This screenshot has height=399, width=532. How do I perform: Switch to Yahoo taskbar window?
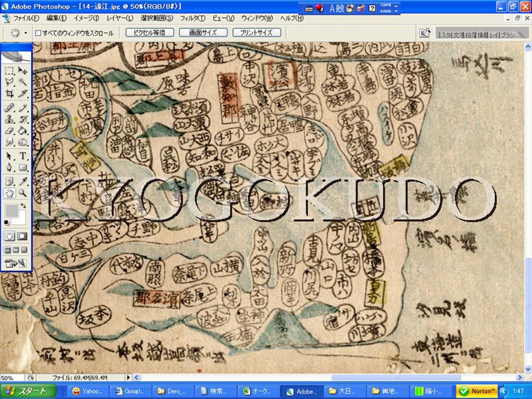[x=87, y=391]
